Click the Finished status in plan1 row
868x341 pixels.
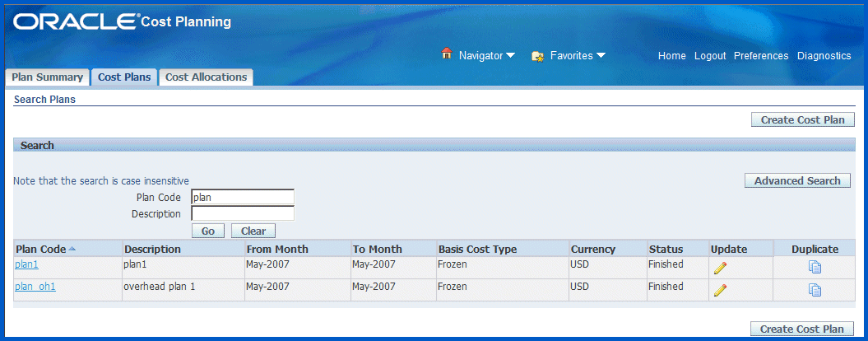pyautogui.click(x=666, y=264)
